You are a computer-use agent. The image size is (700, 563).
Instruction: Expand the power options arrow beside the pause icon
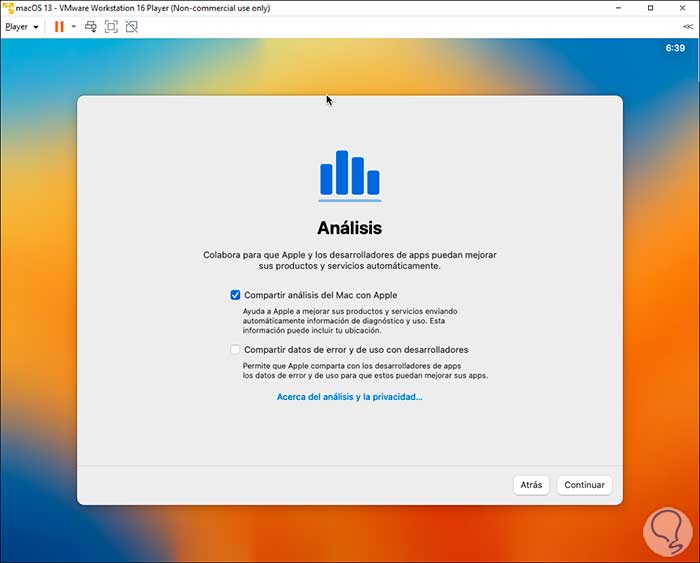[x=74, y=27]
